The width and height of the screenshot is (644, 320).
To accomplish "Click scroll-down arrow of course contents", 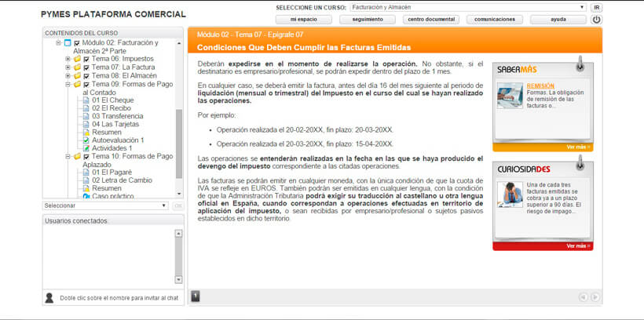I will click(179, 194).
